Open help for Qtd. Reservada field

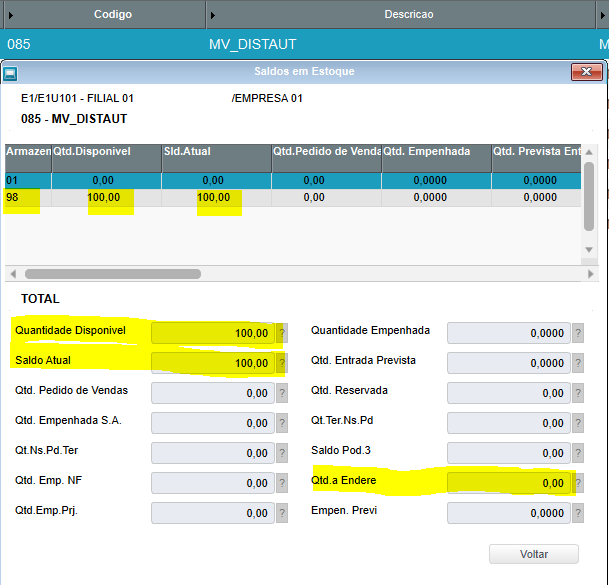(578, 393)
